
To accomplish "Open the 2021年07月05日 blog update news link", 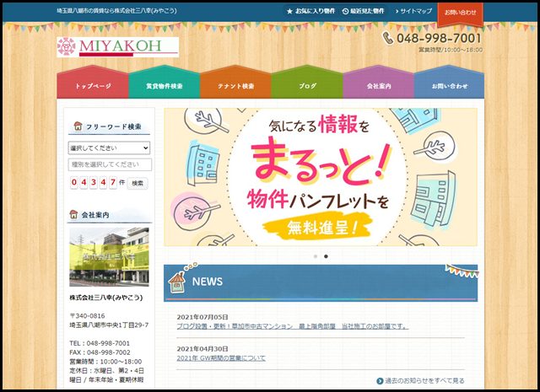I will tap(293, 326).
